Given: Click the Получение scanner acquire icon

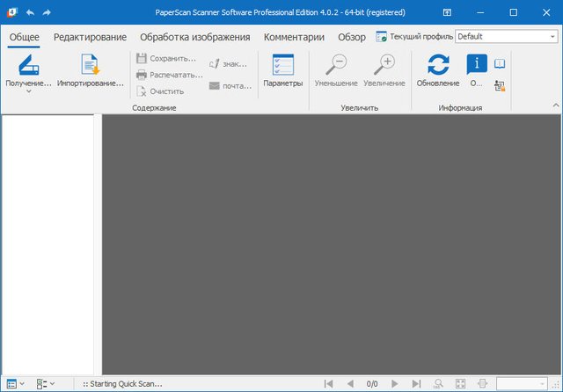Looking at the screenshot, I should (x=26, y=65).
